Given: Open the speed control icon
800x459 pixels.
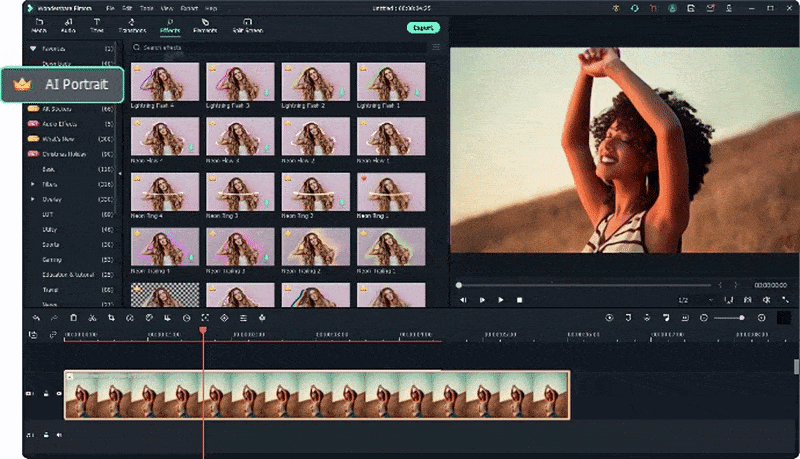Looking at the screenshot, I should click(x=130, y=318).
